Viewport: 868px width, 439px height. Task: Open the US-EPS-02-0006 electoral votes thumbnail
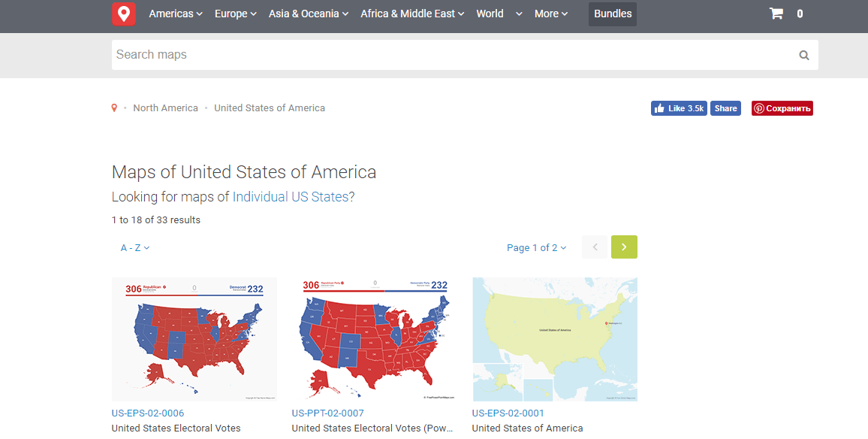point(194,339)
